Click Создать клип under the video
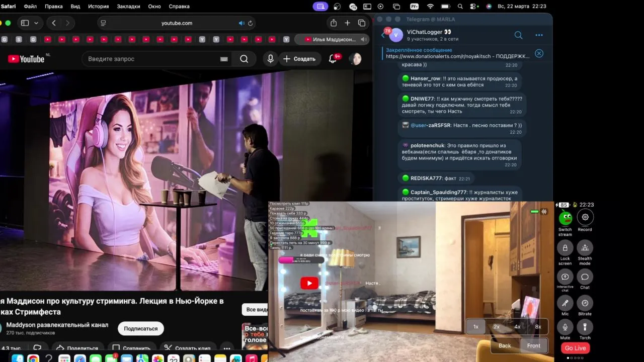 [x=188, y=348]
